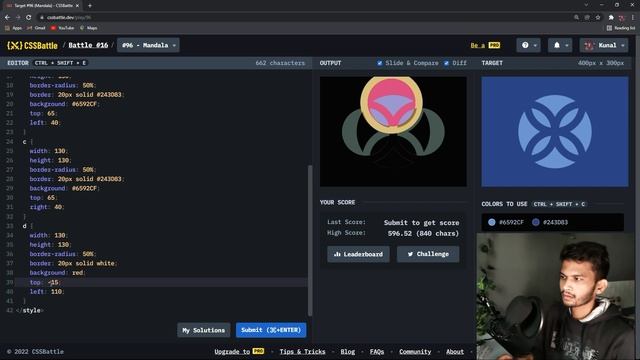Click Be a PRO link
The width and height of the screenshot is (640, 360).
(x=485, y=45)
